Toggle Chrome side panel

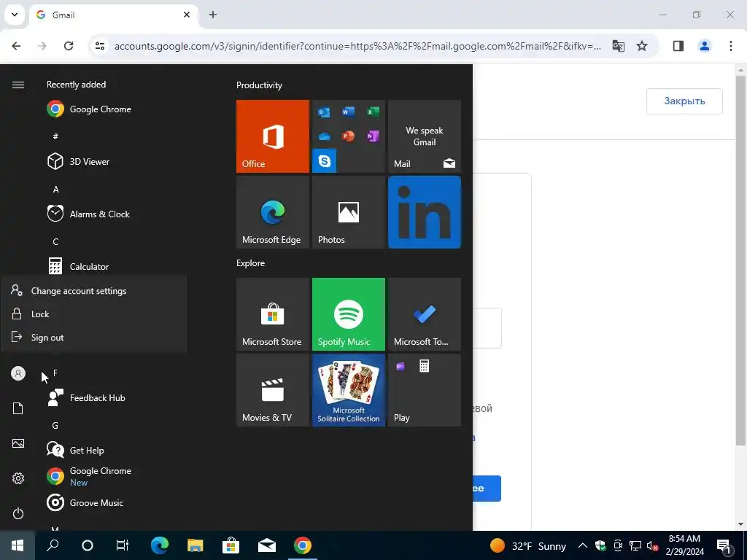[678, 46]
